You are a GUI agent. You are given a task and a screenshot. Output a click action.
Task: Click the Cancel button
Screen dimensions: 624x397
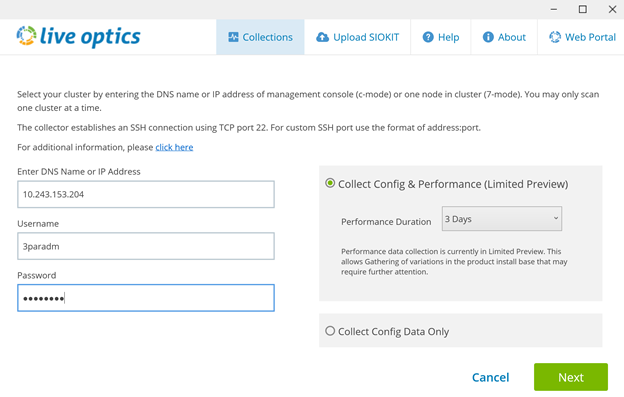coord(490,377)
